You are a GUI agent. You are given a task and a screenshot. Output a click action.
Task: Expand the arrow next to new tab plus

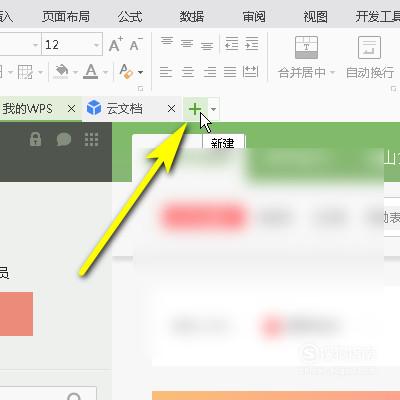click(213, 109)
